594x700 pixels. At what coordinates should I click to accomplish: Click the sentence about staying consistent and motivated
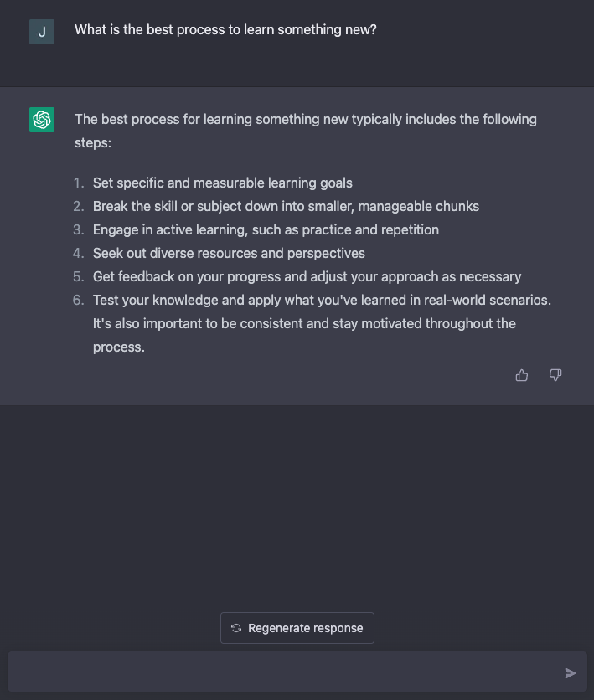click(304, 323)
